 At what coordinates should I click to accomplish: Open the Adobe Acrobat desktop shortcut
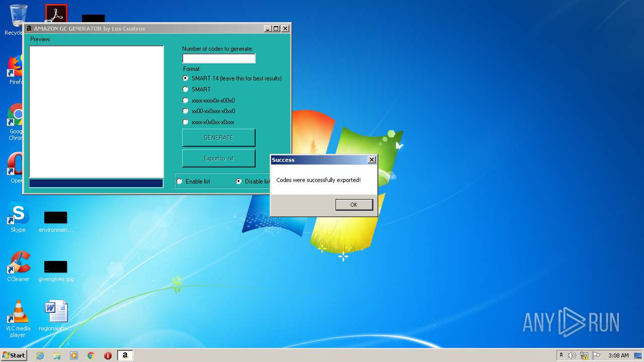click(x=56, y=14)
